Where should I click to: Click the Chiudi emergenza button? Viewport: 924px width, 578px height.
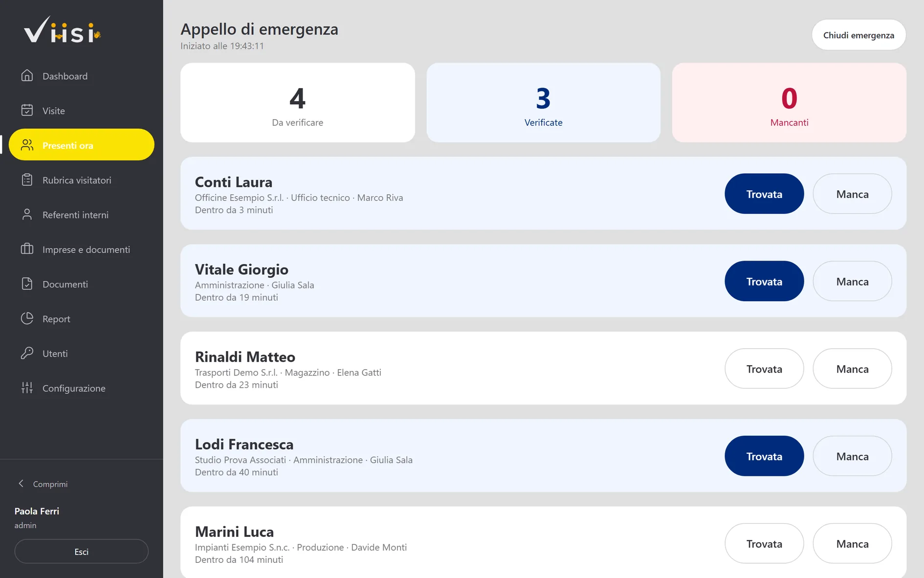(x=858, y=35)
